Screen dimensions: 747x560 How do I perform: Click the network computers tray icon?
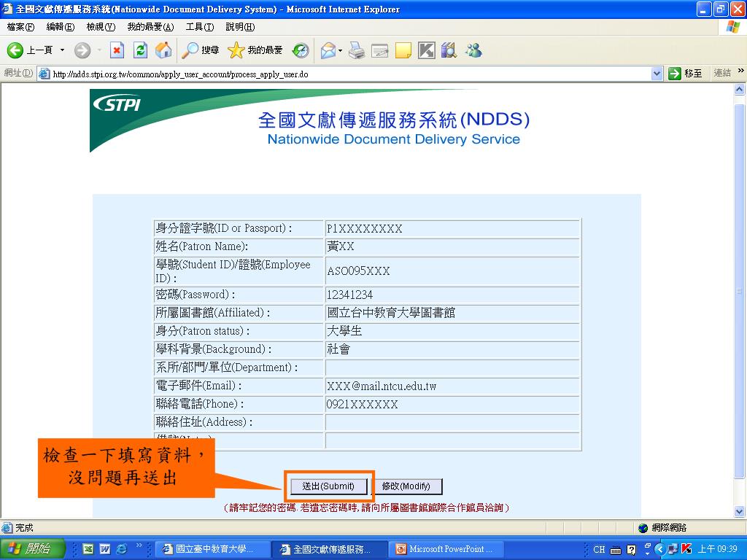673,550
